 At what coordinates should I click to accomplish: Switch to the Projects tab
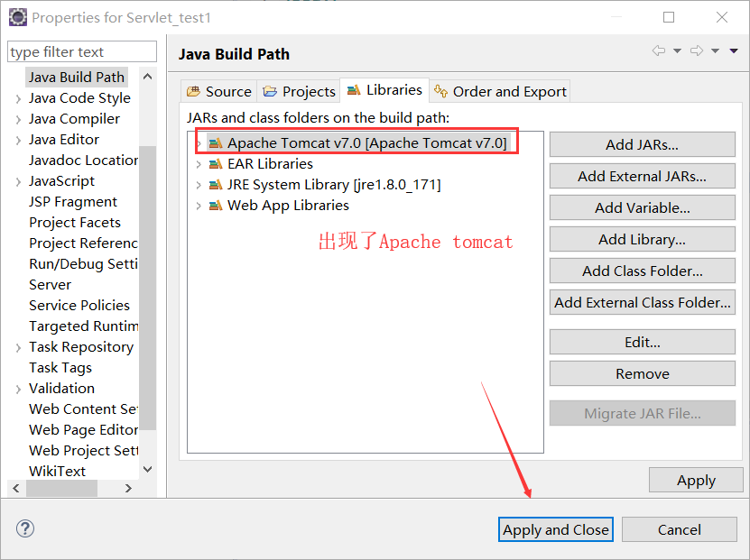point(299,91)
